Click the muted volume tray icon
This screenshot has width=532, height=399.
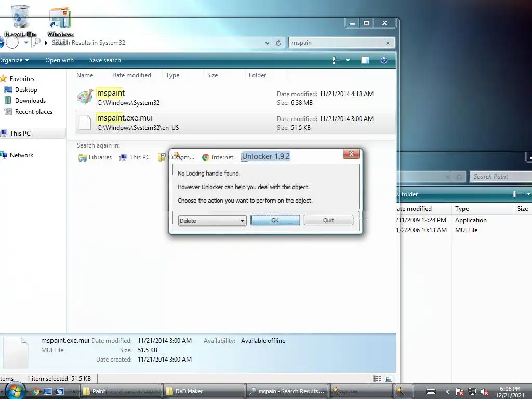point(485,392)
